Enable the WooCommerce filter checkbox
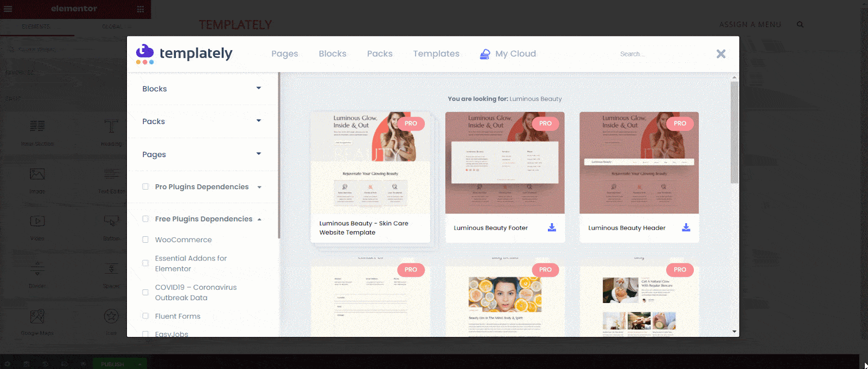The width and height of the screenshot is (868, 369). pos(145,239)
